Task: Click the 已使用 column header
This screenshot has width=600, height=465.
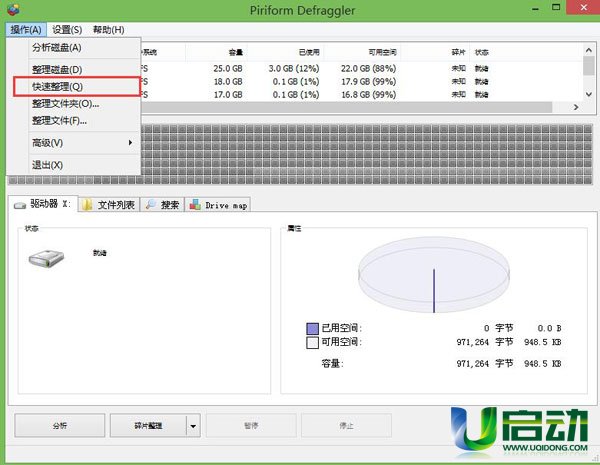Action: pyautogui.click(x=285, y=52)
